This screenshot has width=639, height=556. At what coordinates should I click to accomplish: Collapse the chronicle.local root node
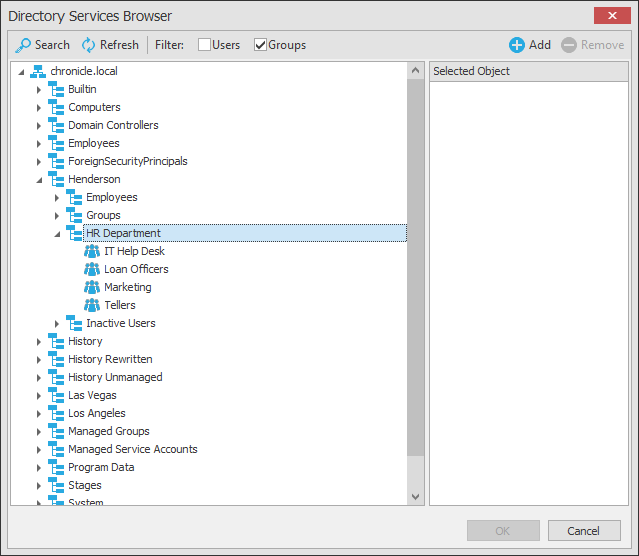(21, 73)
